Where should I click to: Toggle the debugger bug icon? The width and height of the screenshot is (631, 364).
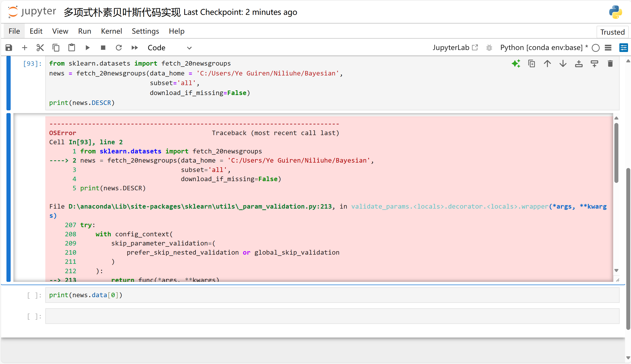click(489, 48)
